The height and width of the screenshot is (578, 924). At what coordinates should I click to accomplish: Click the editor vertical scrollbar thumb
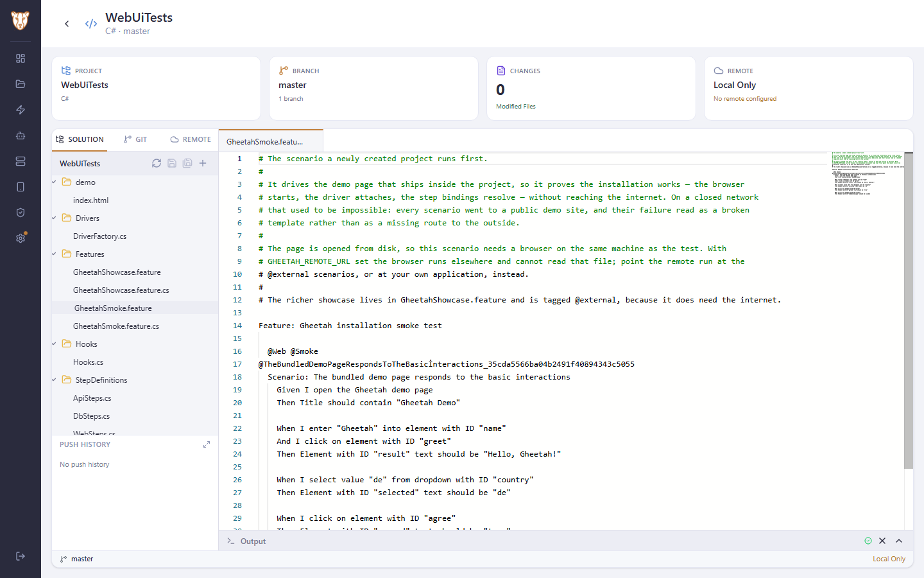click(909, 311)
